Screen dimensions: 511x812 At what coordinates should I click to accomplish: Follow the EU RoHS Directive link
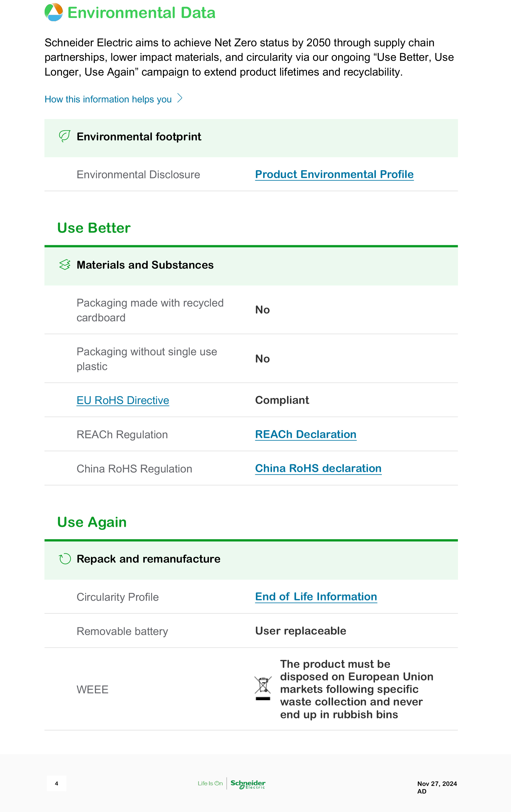point(123,400)
